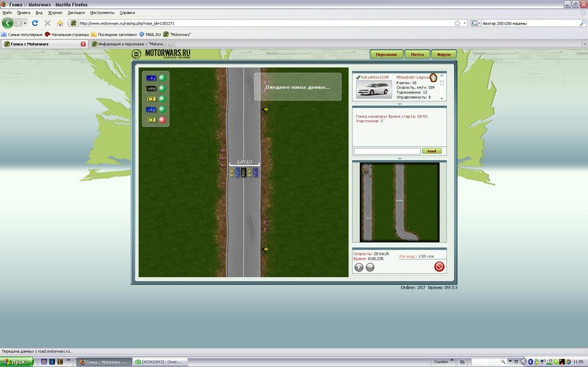Open the Начальная страница bookmark

click(x=67, y=35)
